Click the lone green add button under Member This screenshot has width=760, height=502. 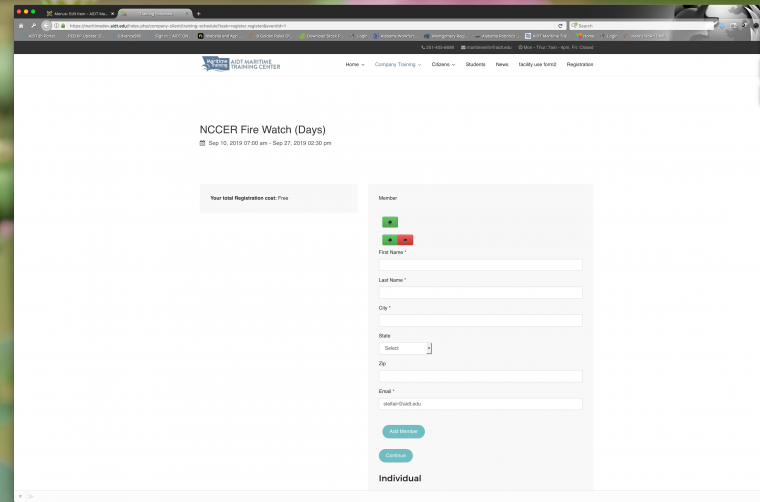(x=390, y=222)
